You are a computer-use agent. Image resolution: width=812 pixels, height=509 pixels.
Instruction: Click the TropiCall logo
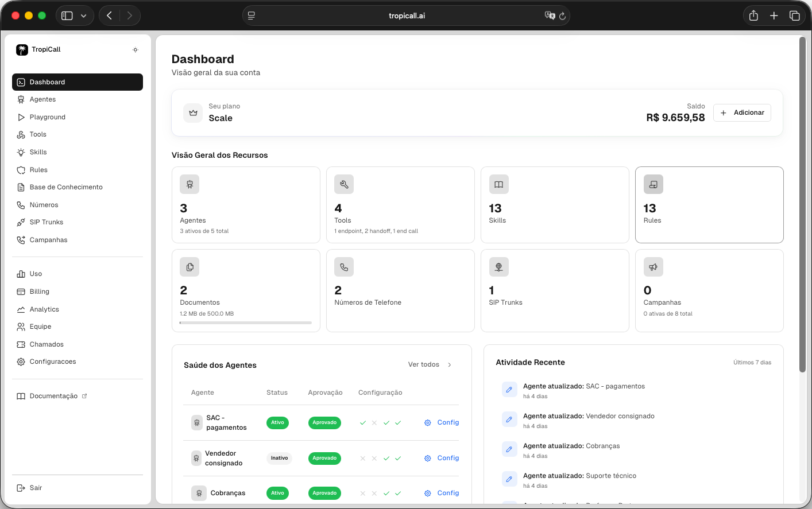pyautogui.click(x=22, y=49)
